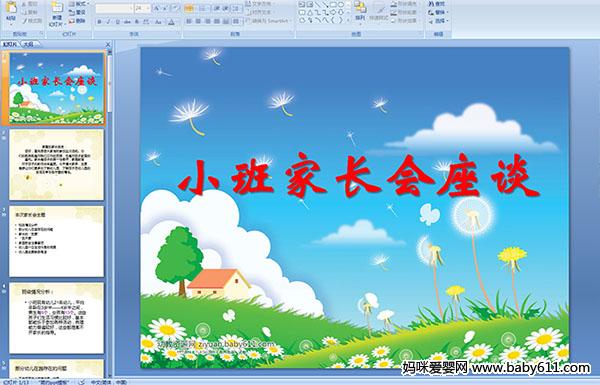This screenshot has width=600, height=385.
Task: Switch to the Slides pane tab
Action: [x=10, y=44]
